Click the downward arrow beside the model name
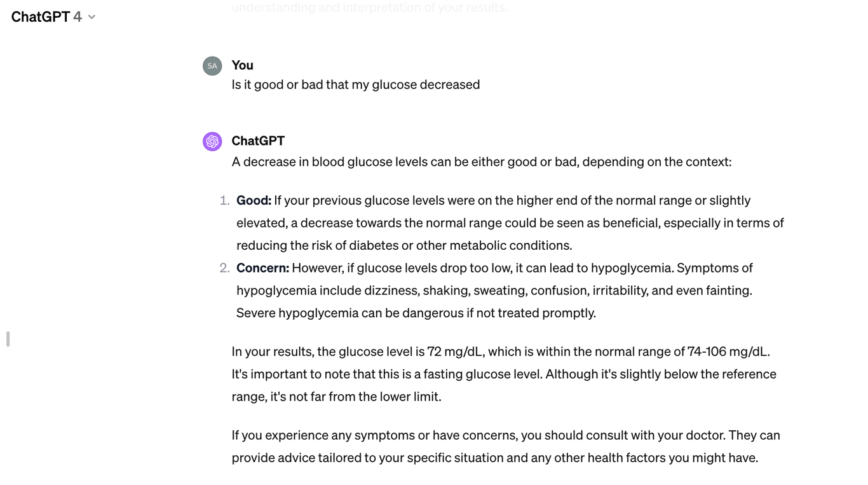The image size is (868, 485). coord(91,17)
